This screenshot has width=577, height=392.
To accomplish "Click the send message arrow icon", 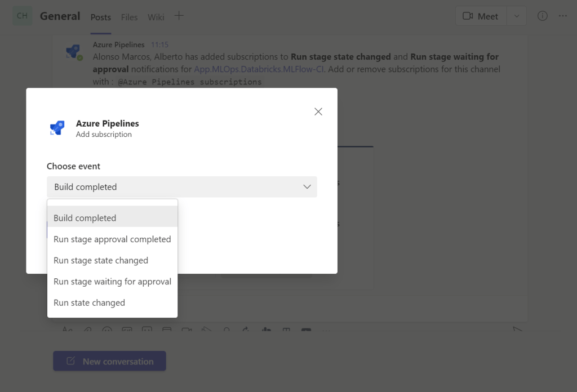I will (517, 330).
